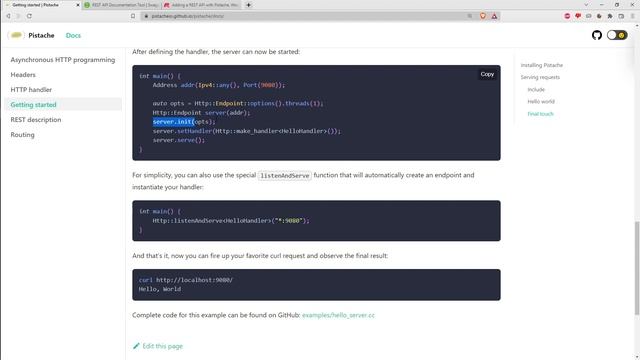Viewport: 640px width, 360px height.
Task: Click the grey message extension icon
Action: 589,16
